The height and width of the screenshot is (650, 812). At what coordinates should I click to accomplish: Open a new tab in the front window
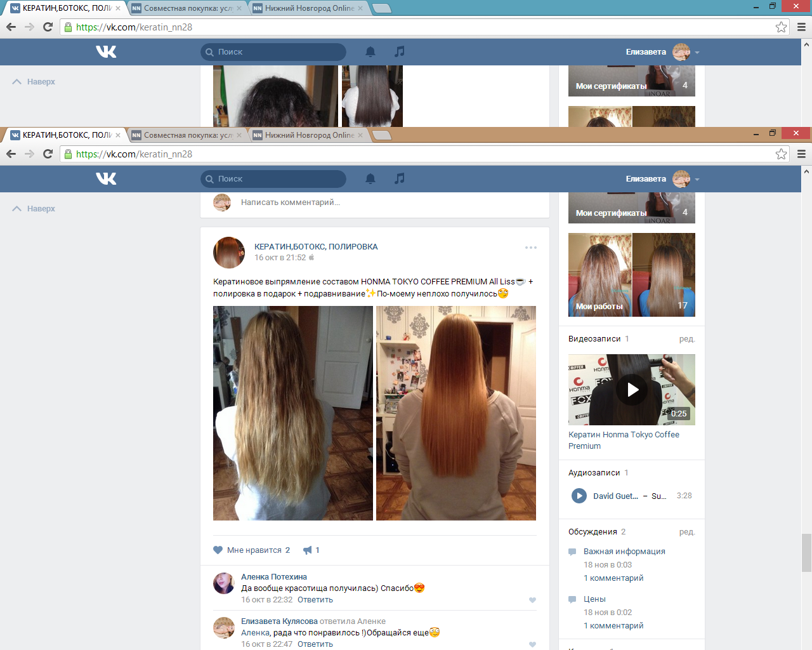(381, 135)
